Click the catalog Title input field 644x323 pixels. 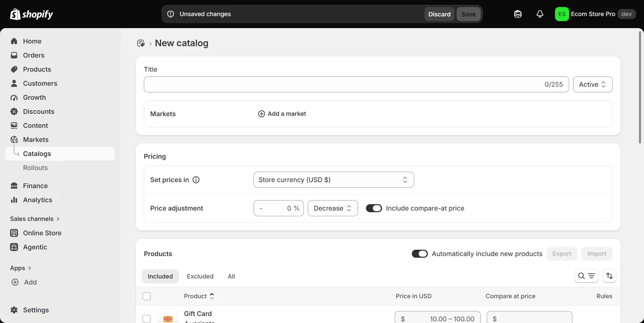point(356,85)
